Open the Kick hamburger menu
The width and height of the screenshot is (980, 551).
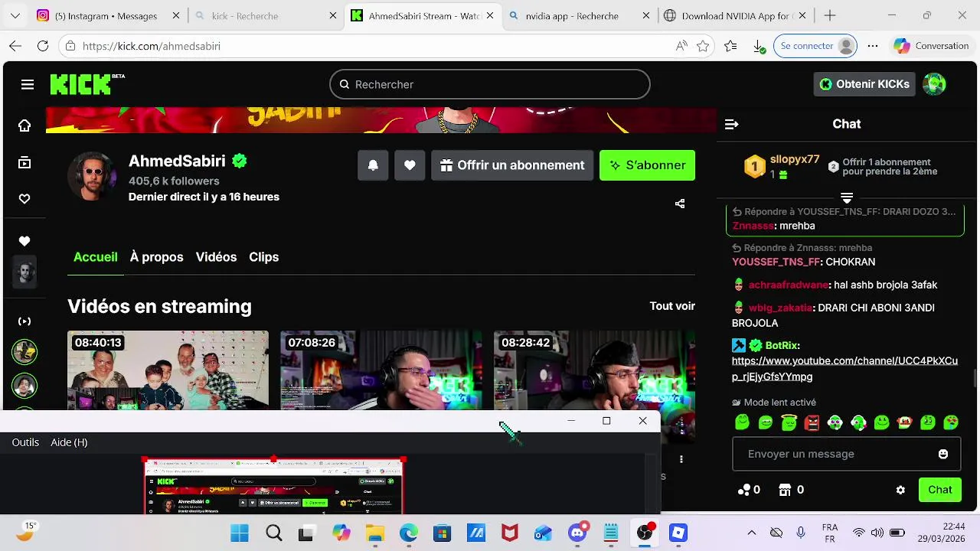point(28,84)
